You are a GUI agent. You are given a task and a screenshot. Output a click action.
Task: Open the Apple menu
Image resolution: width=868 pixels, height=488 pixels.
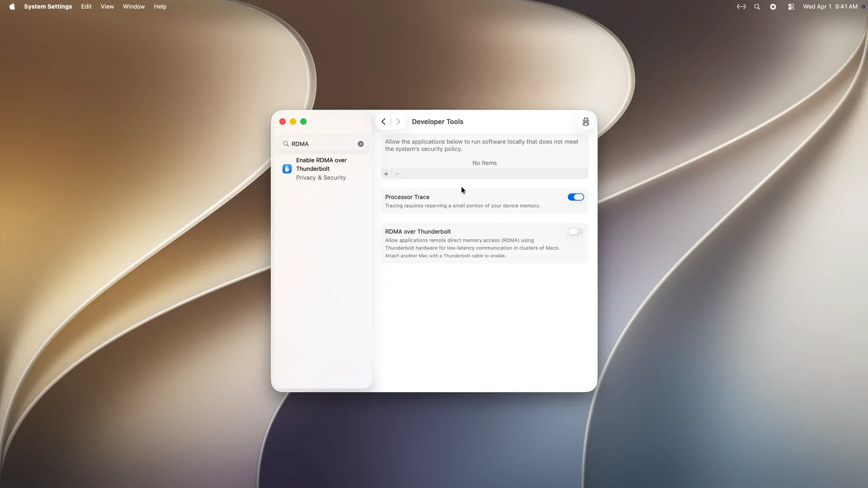click(12, 6)
